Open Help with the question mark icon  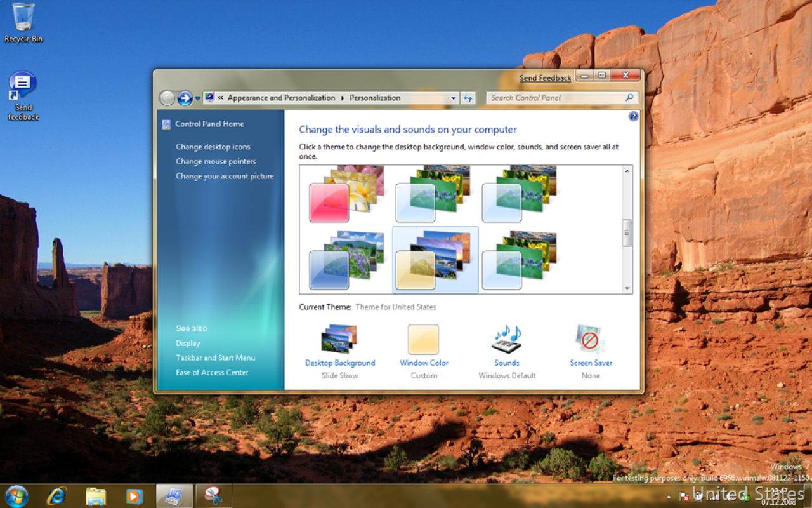coord(633,117)
